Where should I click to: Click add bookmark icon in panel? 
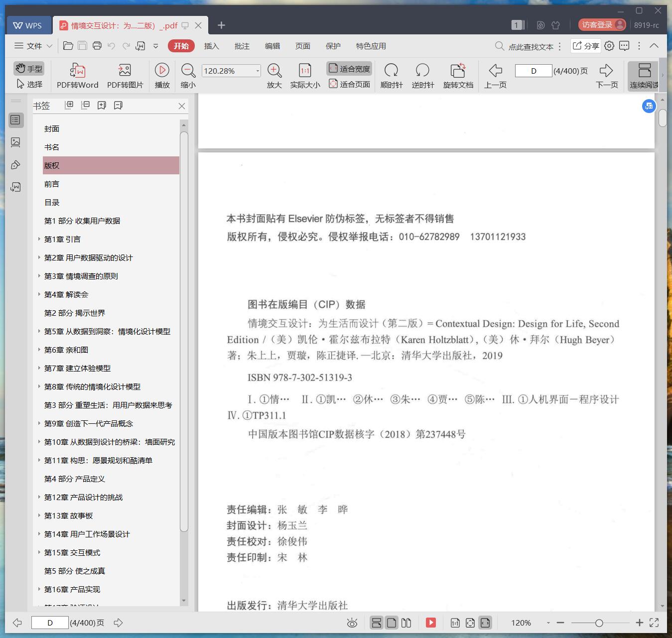102,105
